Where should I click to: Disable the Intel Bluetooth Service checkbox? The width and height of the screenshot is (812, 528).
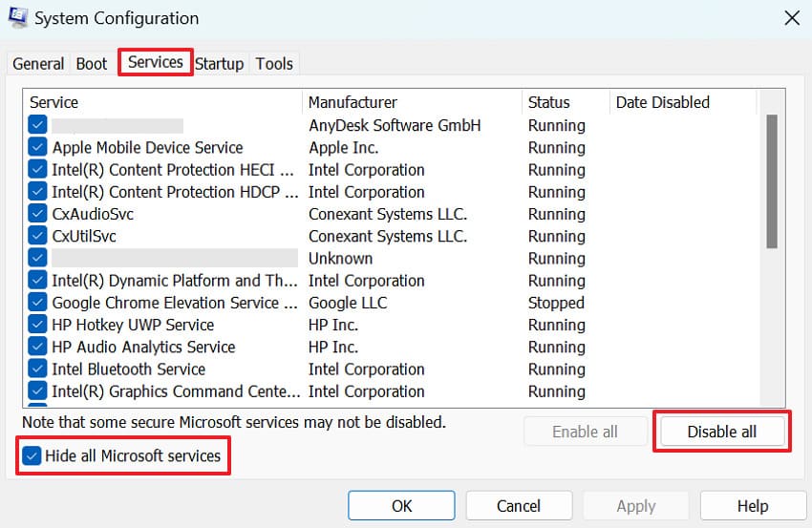pos(38,369)
